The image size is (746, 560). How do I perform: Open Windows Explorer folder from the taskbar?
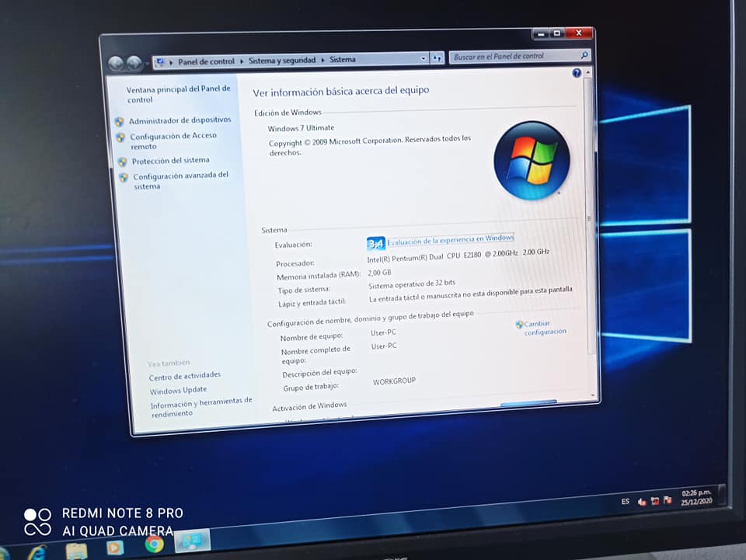click(x=76, y=551)
